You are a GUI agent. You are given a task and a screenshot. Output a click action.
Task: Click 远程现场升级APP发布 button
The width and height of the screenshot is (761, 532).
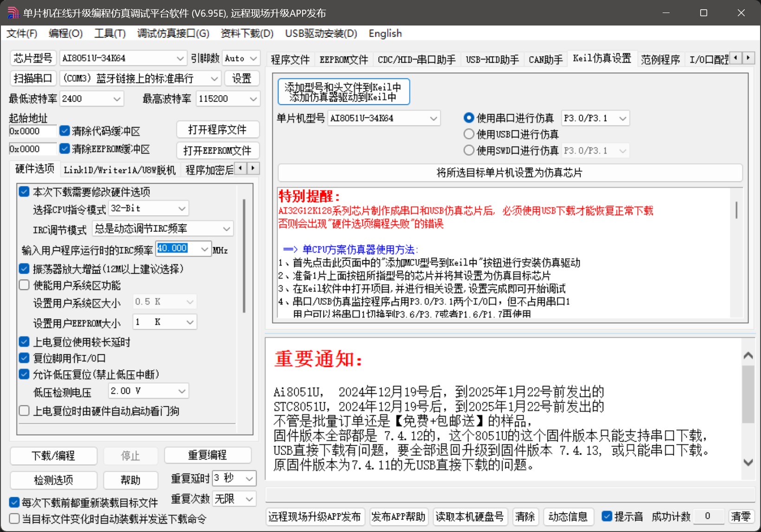point(315,516)
